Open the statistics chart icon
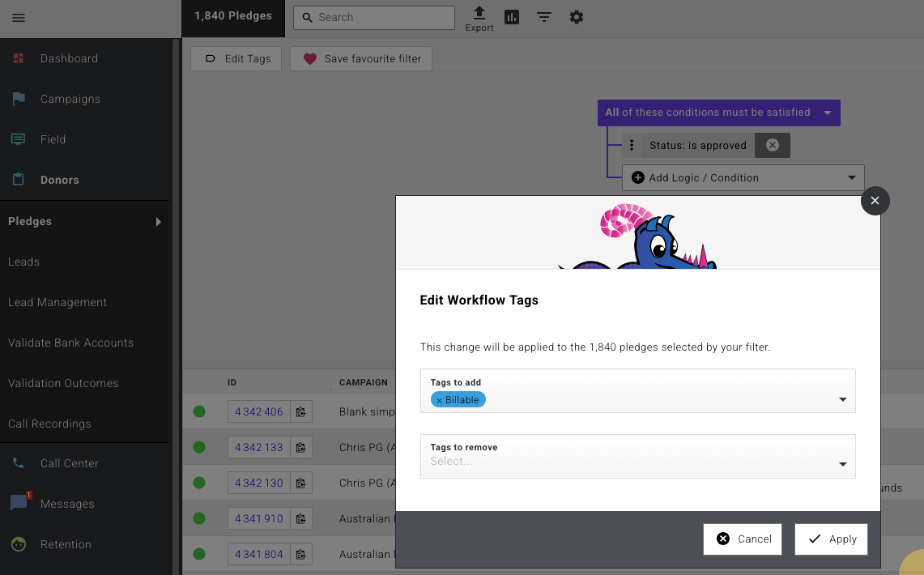The width and height of the screenshot is (924, 575). (x=512, y=16)
